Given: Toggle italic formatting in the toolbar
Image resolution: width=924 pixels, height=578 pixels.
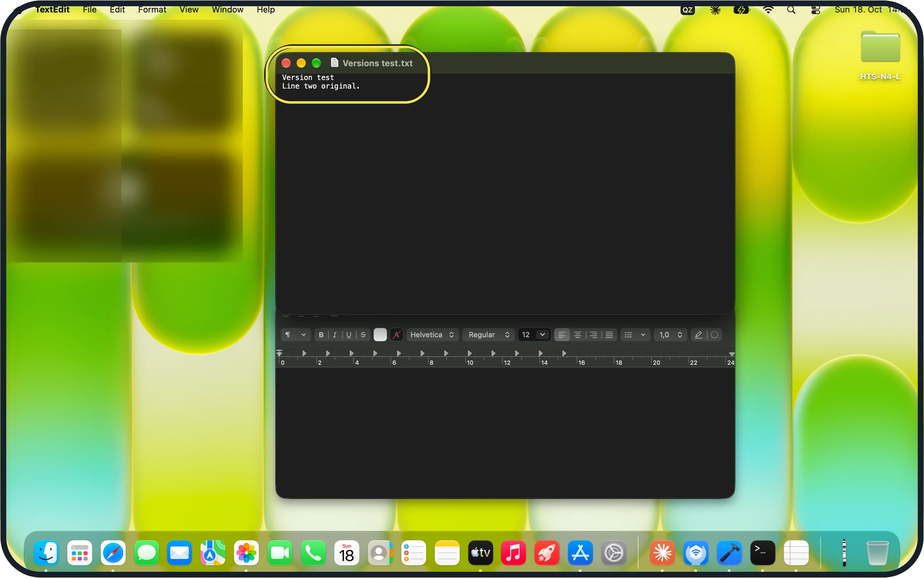Looking at the screenshot, I should click(x=335, y=335).
